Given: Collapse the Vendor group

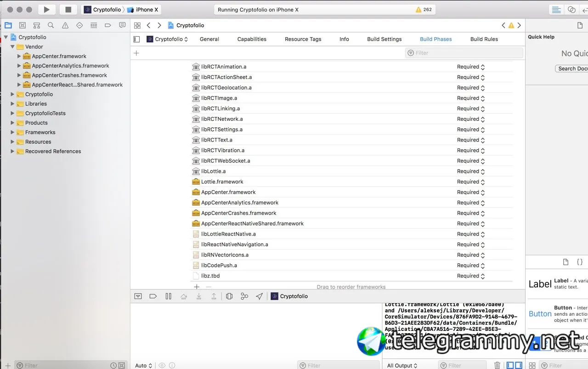Looking at the screenshot, I should click(x=13, y=47).
